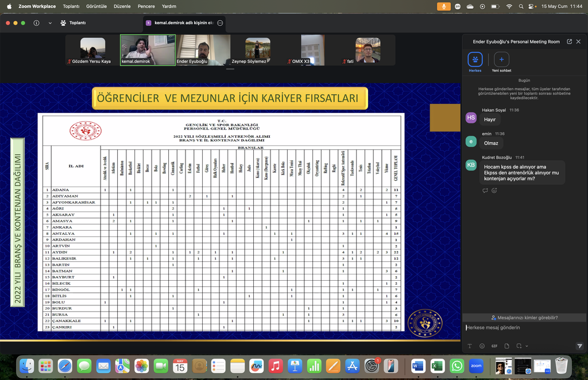Open the Görüntüle menu
This screenshot has height=380, width=588.
(x=96, y=6)
